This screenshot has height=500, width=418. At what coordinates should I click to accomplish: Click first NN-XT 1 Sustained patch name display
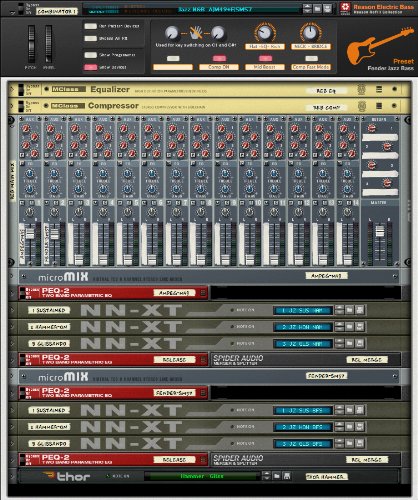click(303, 310)
